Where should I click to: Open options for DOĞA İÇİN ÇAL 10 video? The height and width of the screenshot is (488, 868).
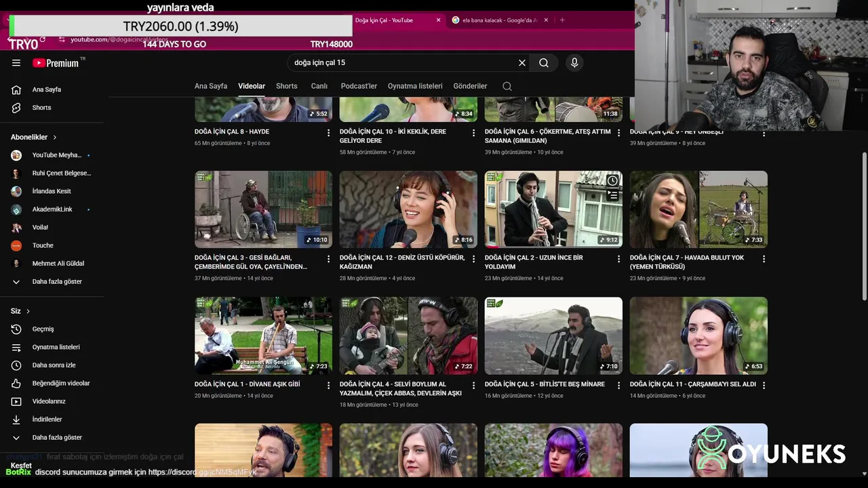474,133
